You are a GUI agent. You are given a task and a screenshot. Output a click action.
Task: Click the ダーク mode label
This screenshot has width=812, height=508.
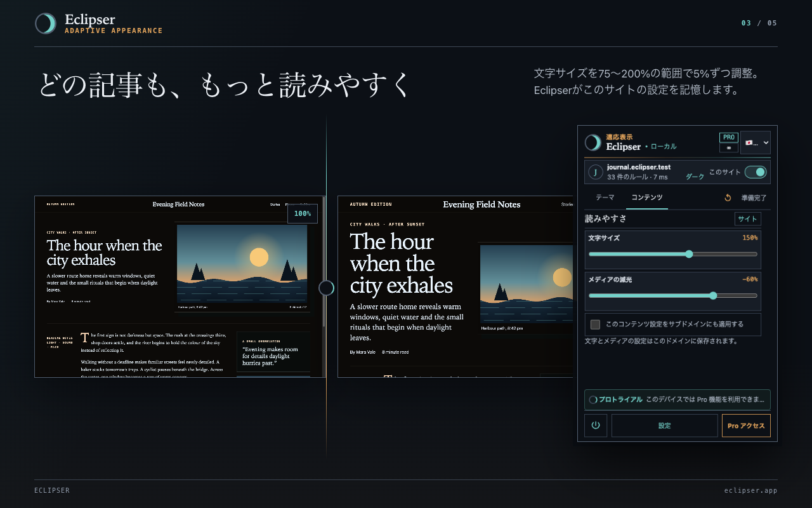695,177
